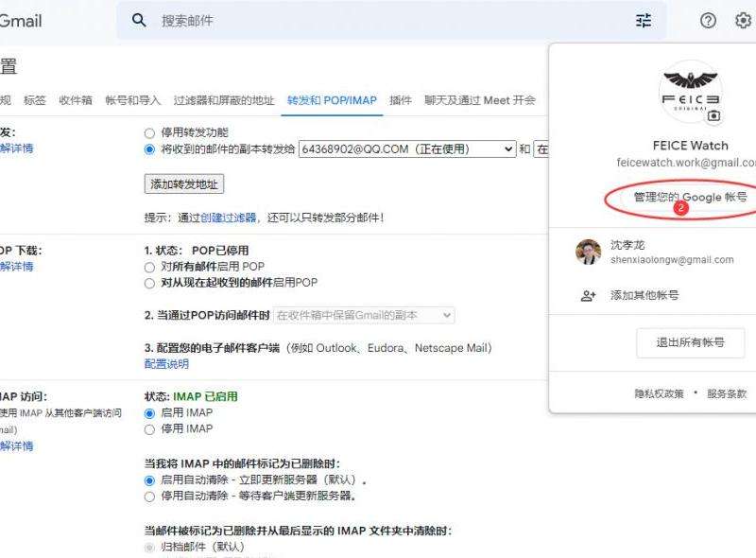Open forwarding address 64368902@QQ.COM dropdown
Screen dimensions: 756x558
(x=407, y=149)
